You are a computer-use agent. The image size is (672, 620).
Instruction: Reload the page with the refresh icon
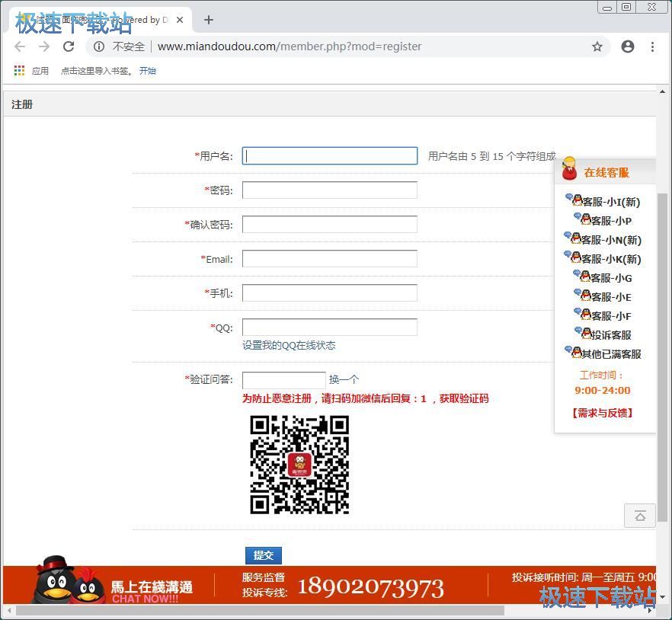(x=69, y=46)
